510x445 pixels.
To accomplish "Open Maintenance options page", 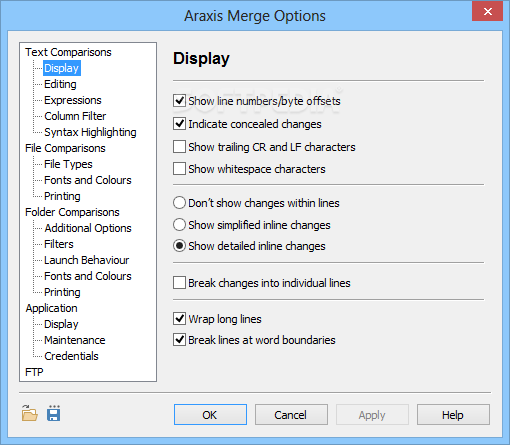I will click(75, 340).
